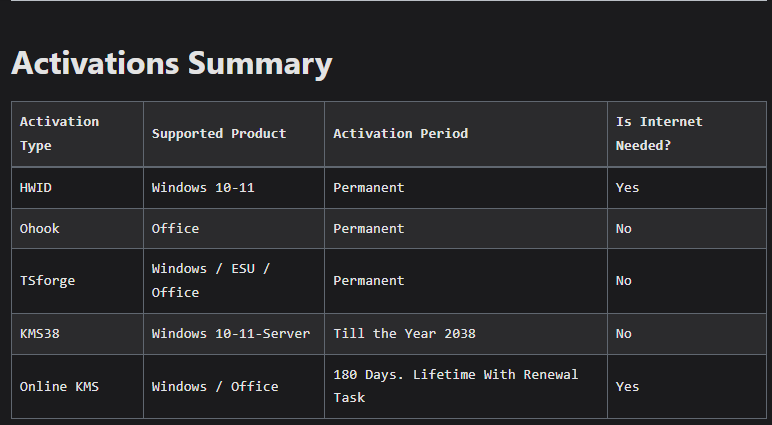Click the Till the Year 2038 cell
The image size is (772, 425).
coord(404,333)
